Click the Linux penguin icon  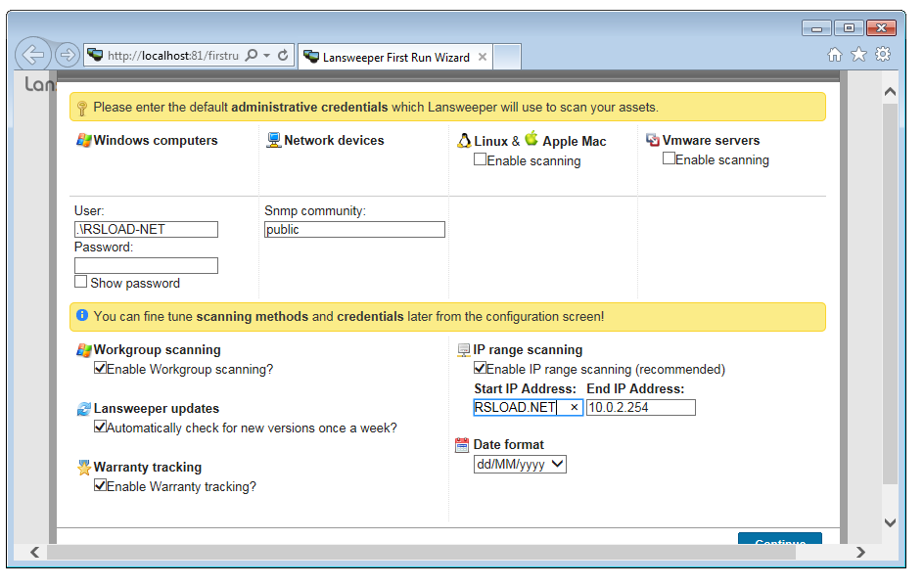tap(463, 140)
